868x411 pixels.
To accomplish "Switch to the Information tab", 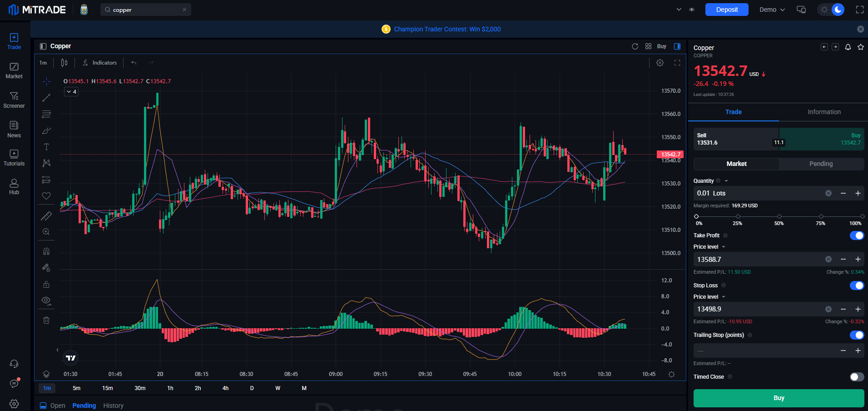I will [x=824, y=112].
